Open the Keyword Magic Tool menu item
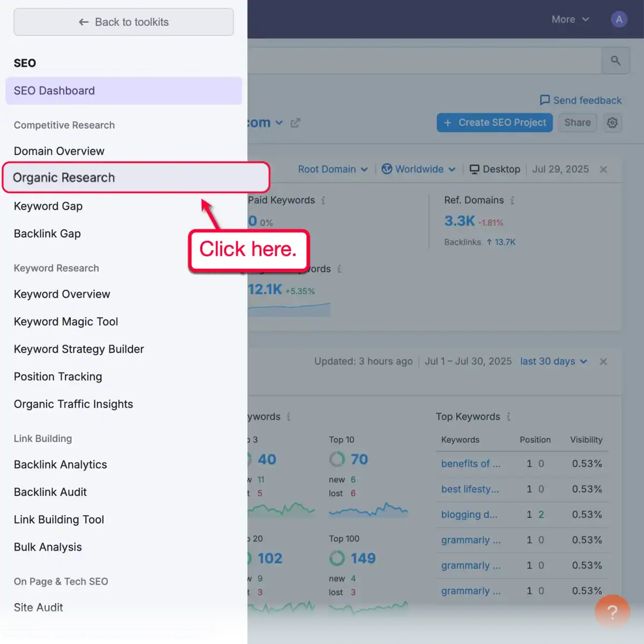Image resolution: width=644 pixels, height=644 pixels. pos(65,321)
